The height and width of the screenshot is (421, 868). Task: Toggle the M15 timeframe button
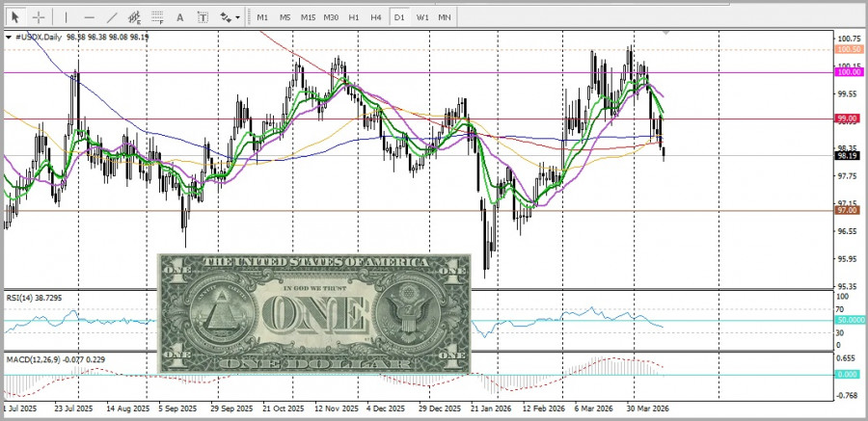click(308, 17)
